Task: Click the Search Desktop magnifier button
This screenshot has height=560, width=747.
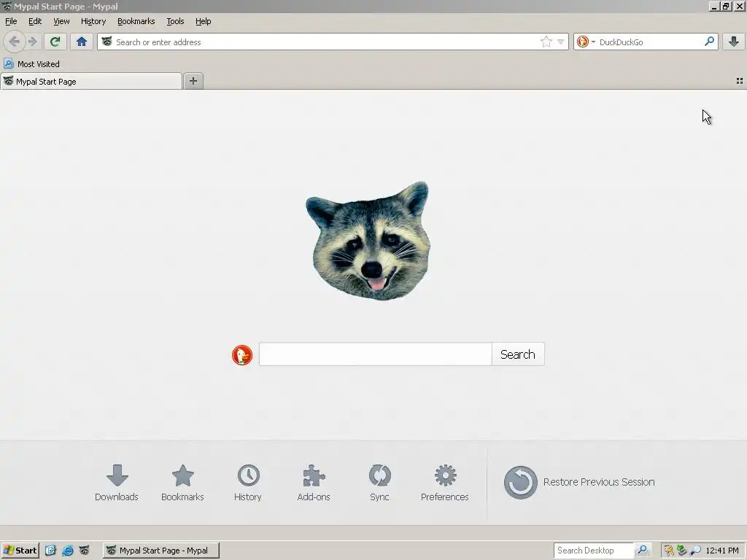Action: click(643, 551)
